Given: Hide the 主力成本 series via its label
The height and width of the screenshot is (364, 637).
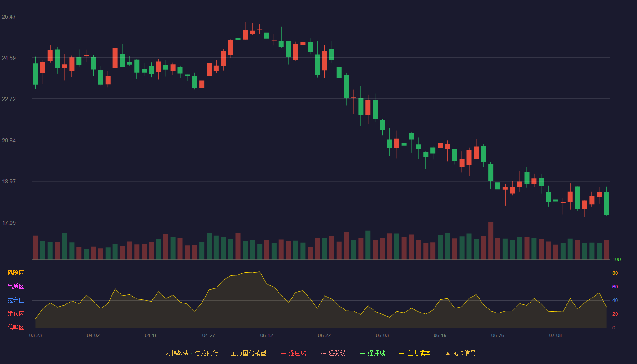Looking at the screenshot, I should (419, 353).
